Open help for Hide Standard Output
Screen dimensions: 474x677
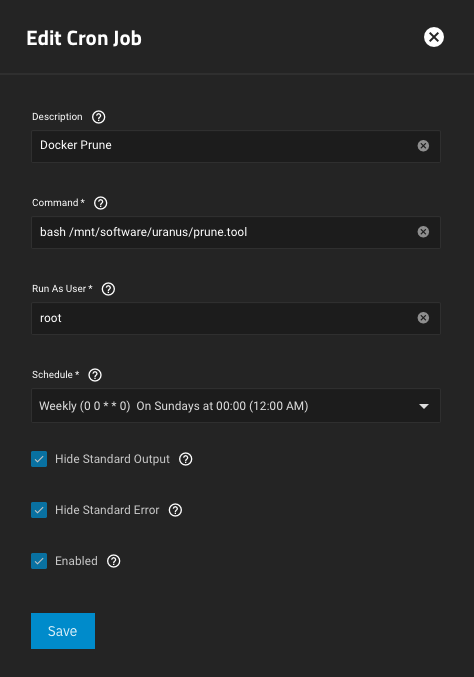(x=186, y=459)
